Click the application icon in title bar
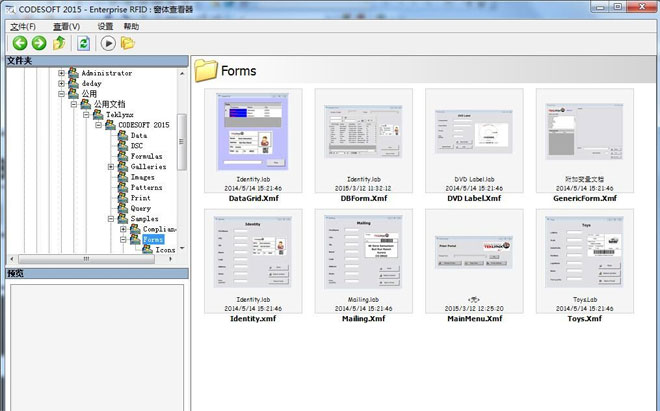Viewport: 660px width, 411px height. click(x=10, y=9)
